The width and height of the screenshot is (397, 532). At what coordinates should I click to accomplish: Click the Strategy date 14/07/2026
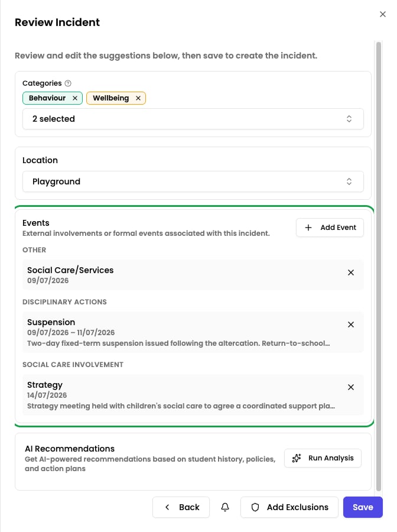point(47,395)
